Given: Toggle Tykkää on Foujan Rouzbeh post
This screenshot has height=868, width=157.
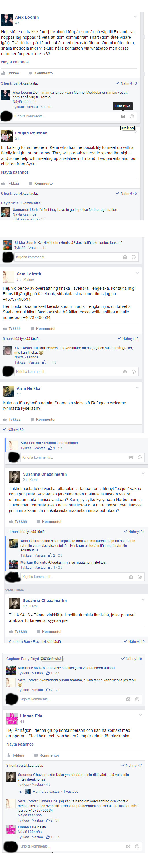Looking at the screenshot, I should click(x=10, y=183).
